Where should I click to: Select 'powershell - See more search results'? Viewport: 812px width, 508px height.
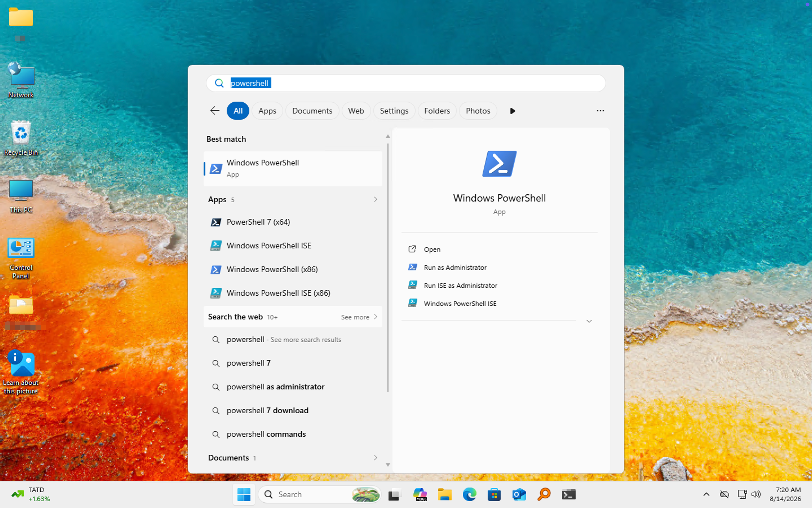[x=293, y=340]
